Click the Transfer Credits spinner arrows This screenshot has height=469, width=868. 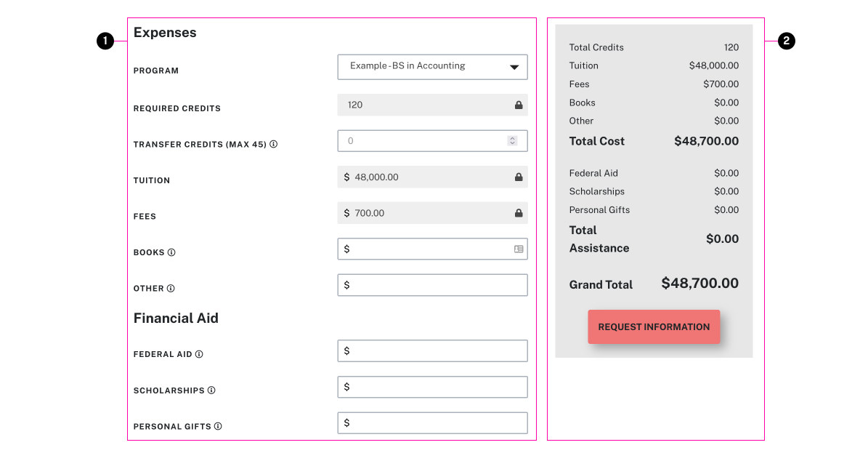point(512,141)
